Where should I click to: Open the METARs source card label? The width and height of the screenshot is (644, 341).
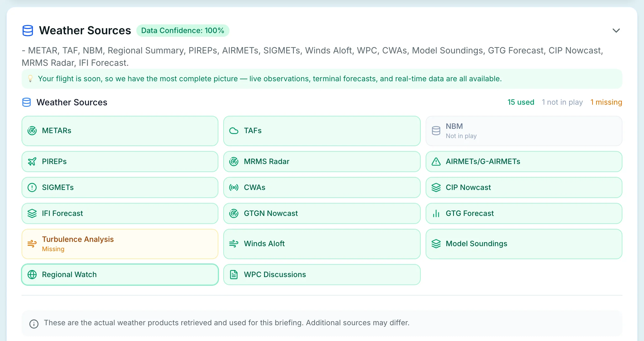pyautogui.click(x=56, y=131)
